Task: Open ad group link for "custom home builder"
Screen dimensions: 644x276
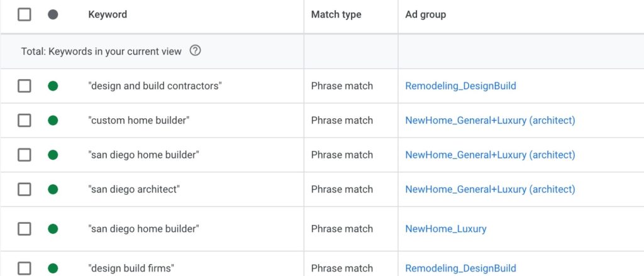Action: click(x=490, y=120)
